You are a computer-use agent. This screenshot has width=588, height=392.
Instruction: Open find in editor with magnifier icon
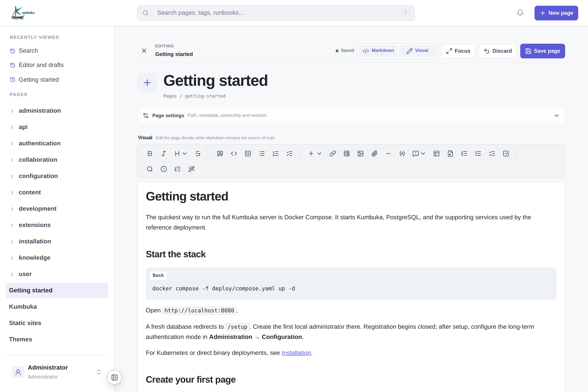click(150, 169)
